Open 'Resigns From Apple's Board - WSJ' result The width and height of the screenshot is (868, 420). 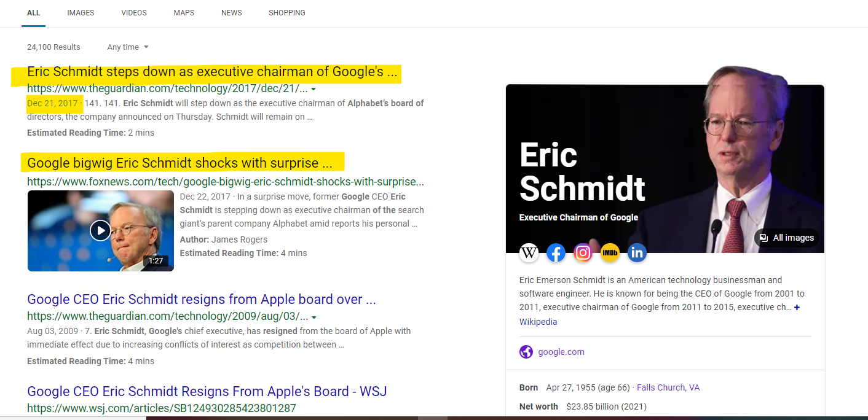pyautogui.click(x=207, y=392)
